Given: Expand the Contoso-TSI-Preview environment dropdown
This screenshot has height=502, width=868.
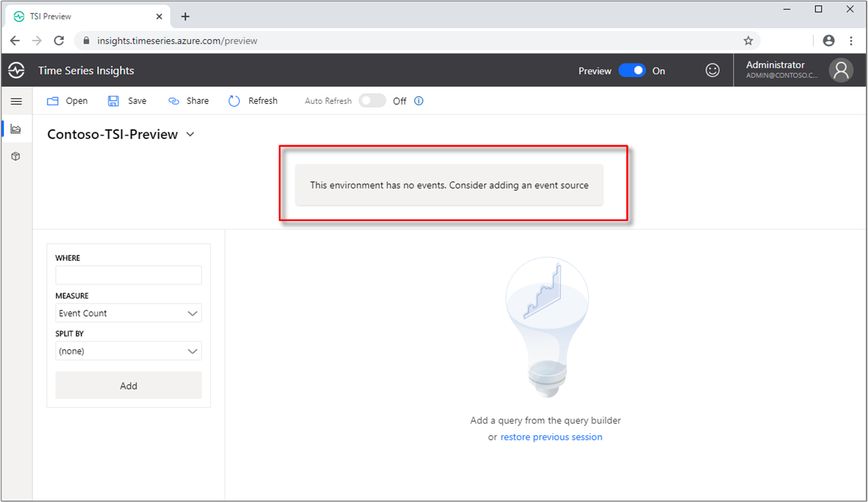Looking at the screenshot, I should click(191, 134).
